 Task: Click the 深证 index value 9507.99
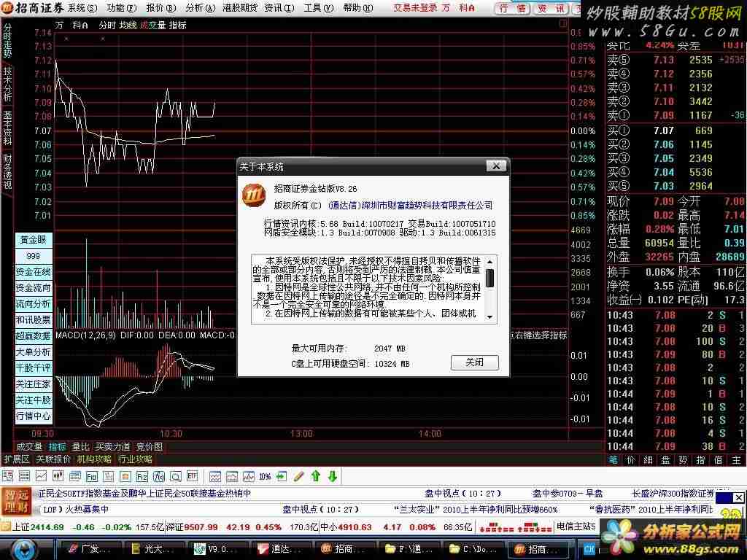[x=201, y=527]
